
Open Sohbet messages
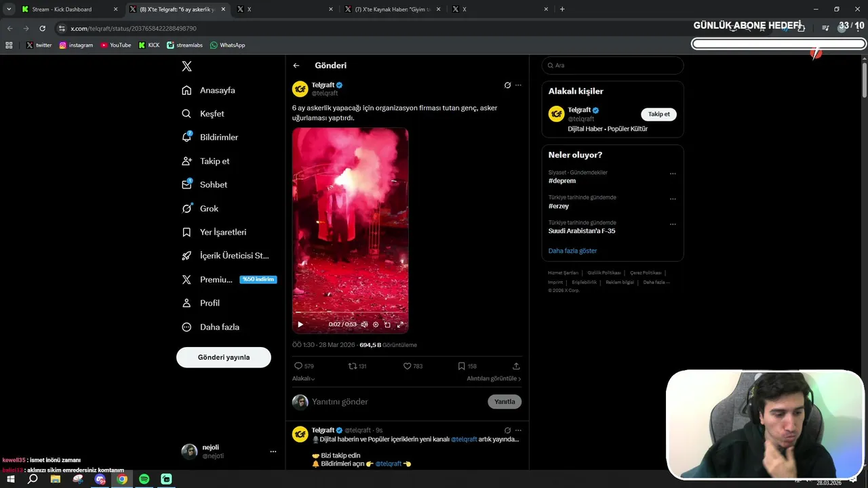[x=205, y=185]
